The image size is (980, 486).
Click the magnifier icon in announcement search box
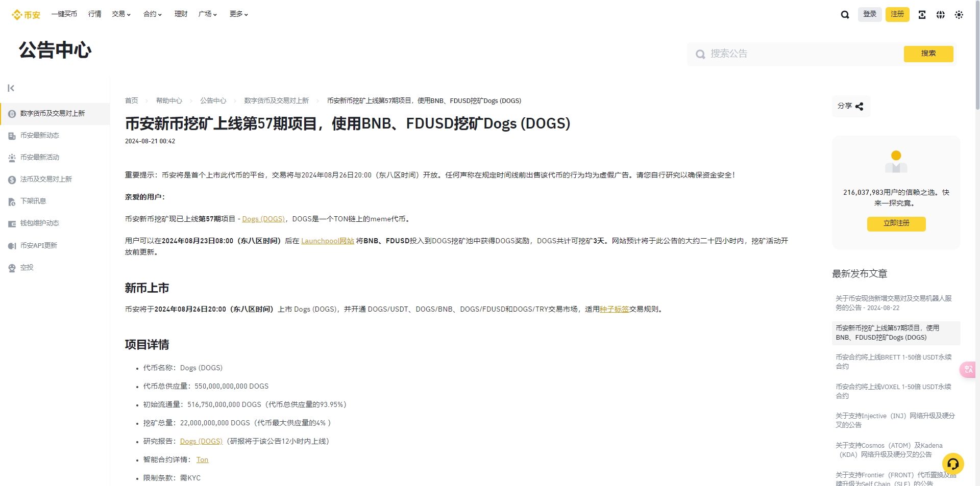click(700, 54)
